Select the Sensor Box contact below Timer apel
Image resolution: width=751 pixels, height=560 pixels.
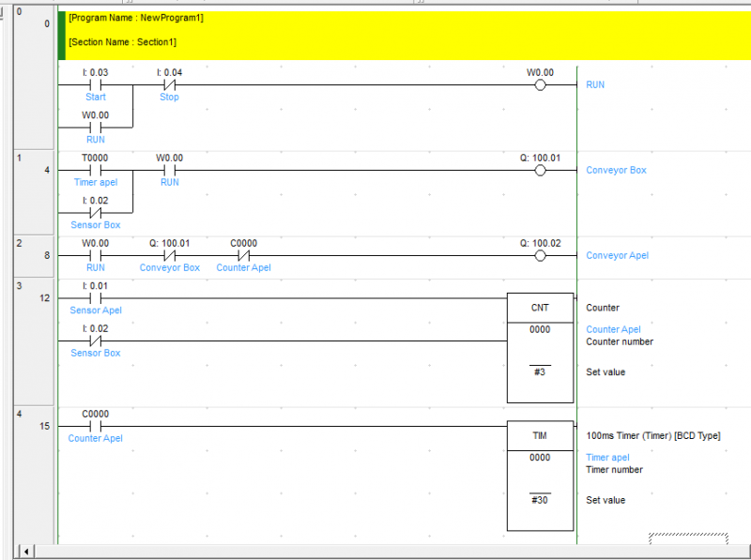[96, 213]
